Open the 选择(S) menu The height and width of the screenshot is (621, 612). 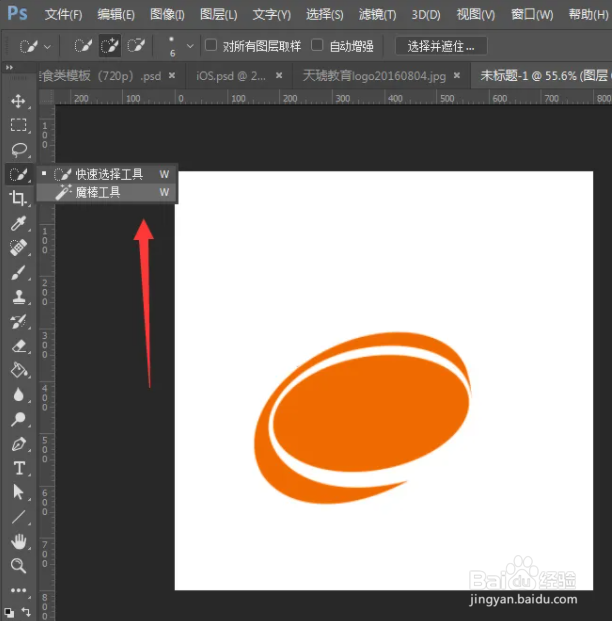coord(324,15)
